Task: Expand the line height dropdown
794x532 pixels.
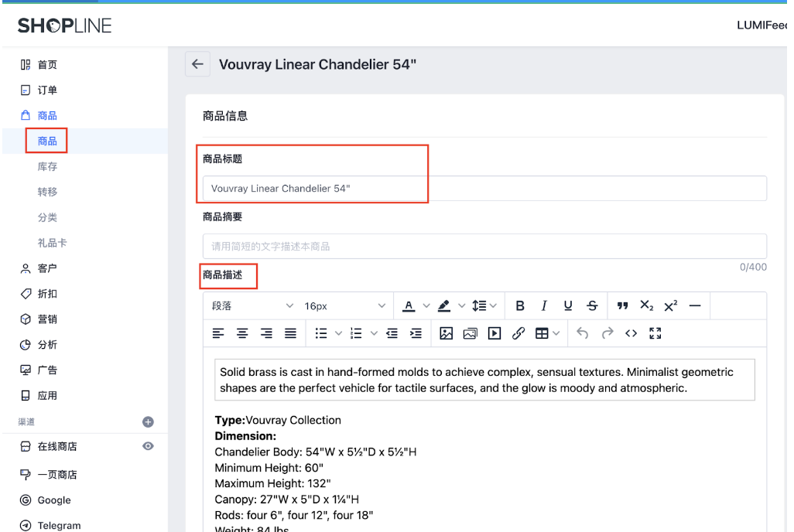Action: pyautogui.click(x=484, y=306)
